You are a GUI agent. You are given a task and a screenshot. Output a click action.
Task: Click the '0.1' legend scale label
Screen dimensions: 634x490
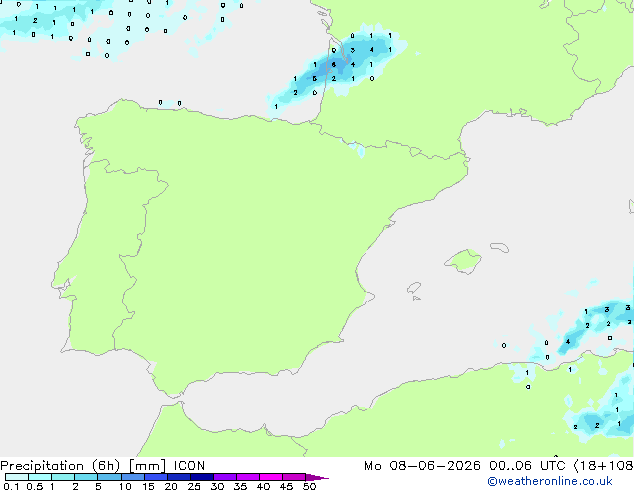11,486
